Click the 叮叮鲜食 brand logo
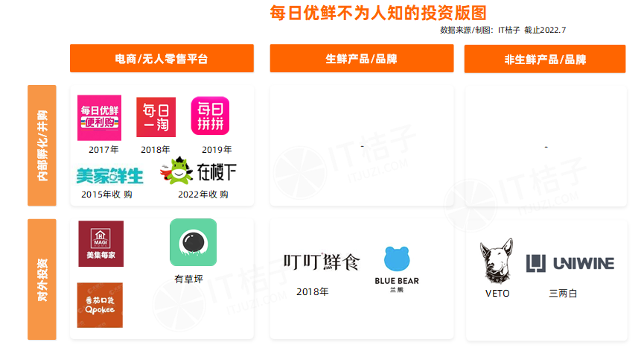 322,262
